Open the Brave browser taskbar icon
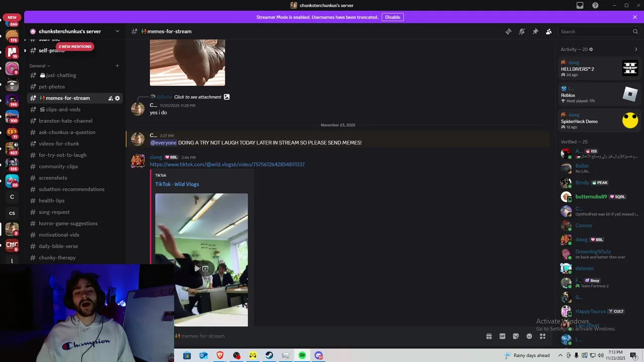644x362 pixels. point(220,355)
